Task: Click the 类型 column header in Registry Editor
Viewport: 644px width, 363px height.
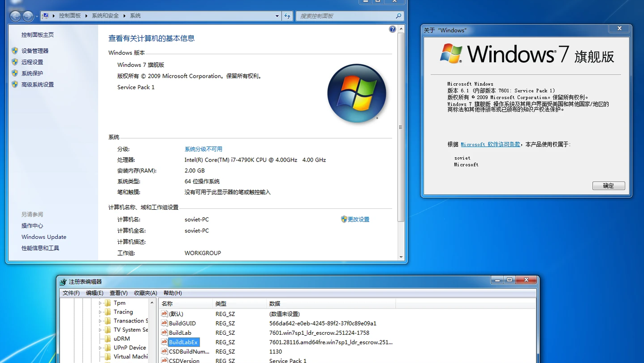Action: tap(240, 303)
